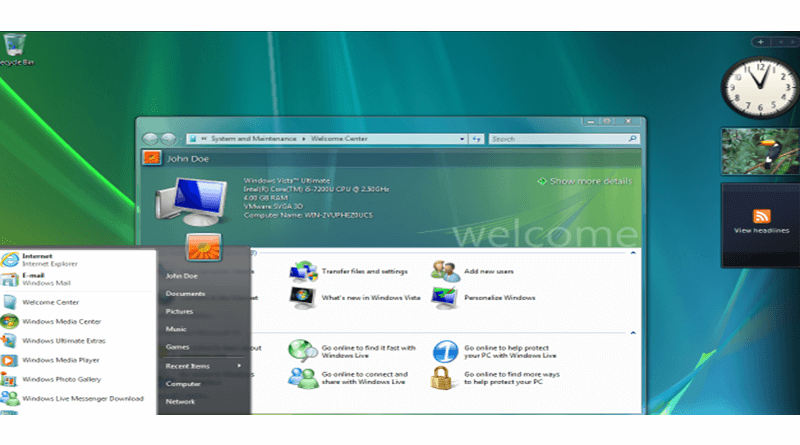The width and height of the screenshot is (800, 445).
Task: Click the What's new in Windows Vista icon
Action: click(303, 298)
